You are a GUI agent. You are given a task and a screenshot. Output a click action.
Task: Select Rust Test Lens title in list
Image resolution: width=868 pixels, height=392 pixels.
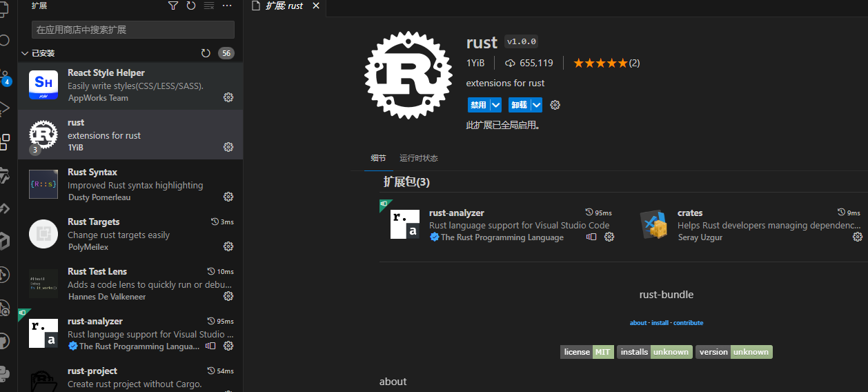pos(97,271)
